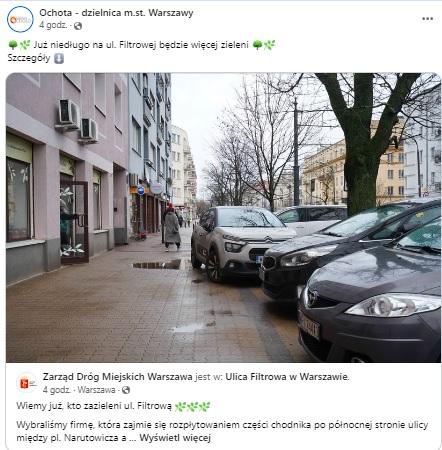
Task: Click the Zarząd Dróg Miejskich profile icon
Action: coord(27,383)
